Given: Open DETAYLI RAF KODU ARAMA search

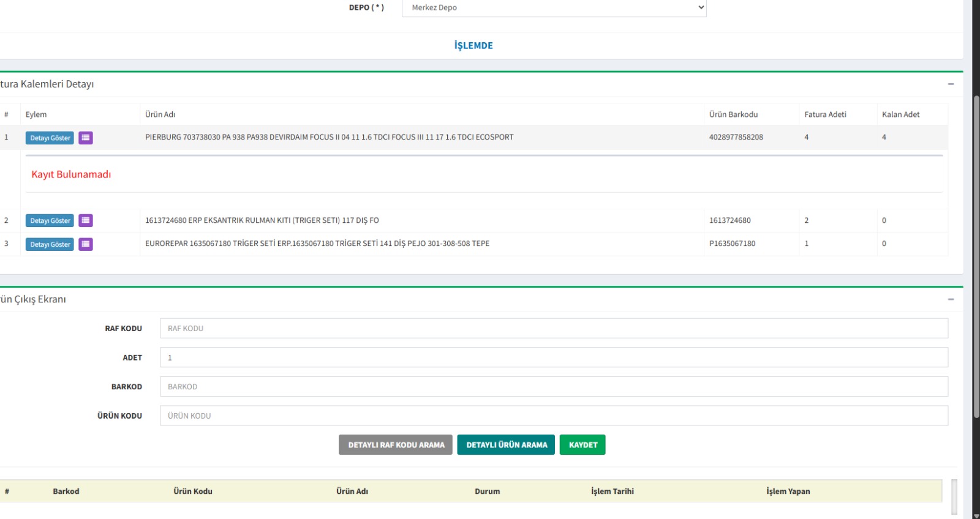Looking at the screenshot, I should (396, 445).
